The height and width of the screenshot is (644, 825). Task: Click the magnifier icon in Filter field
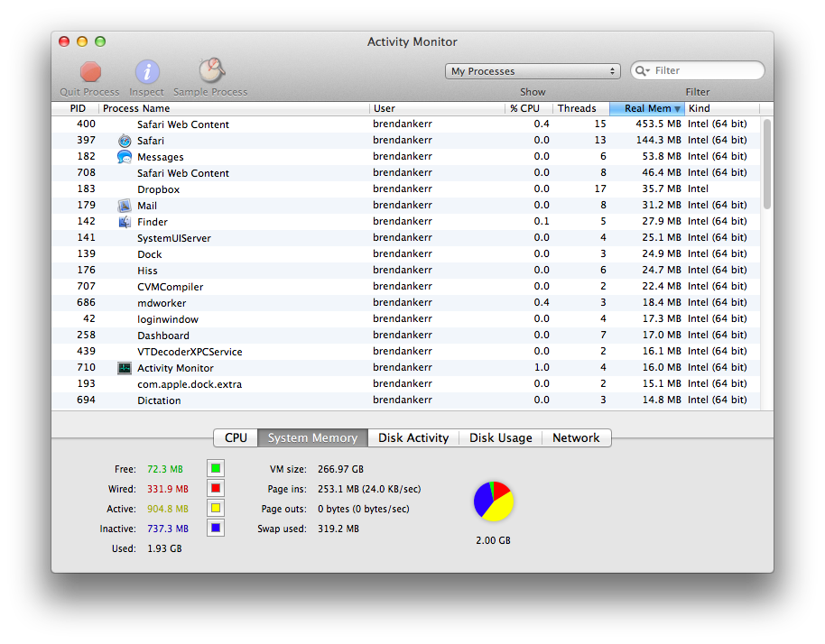click(x=642, y=70)
